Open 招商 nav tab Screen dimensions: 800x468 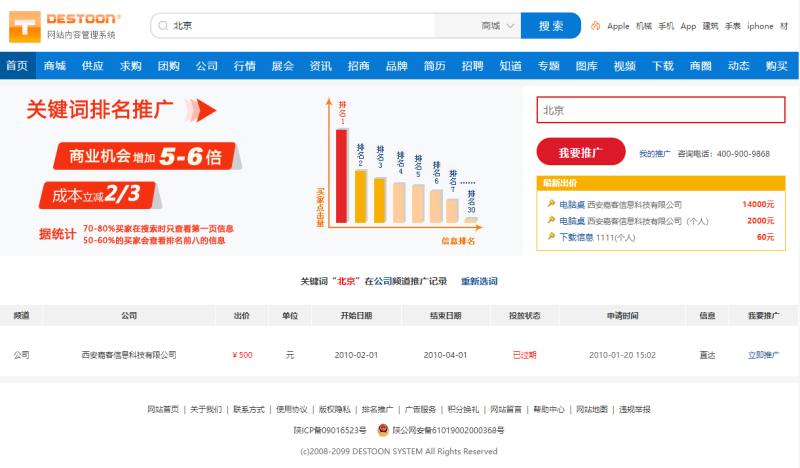point(359,65)
